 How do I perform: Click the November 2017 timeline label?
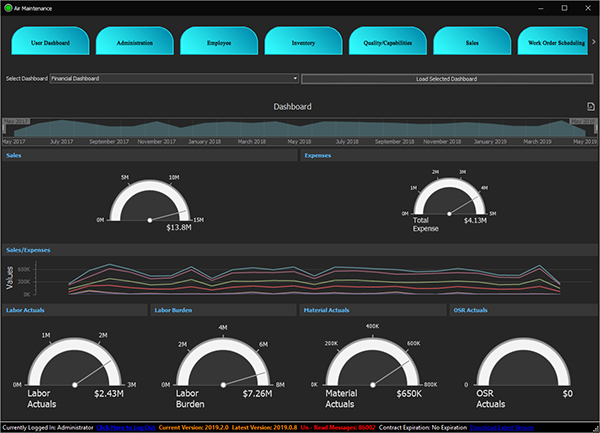157,142
